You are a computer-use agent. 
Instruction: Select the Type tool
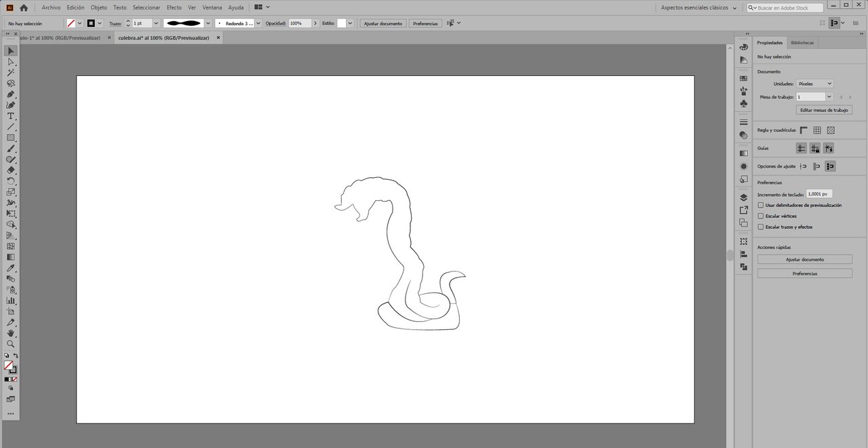click(x=11, y=116)
